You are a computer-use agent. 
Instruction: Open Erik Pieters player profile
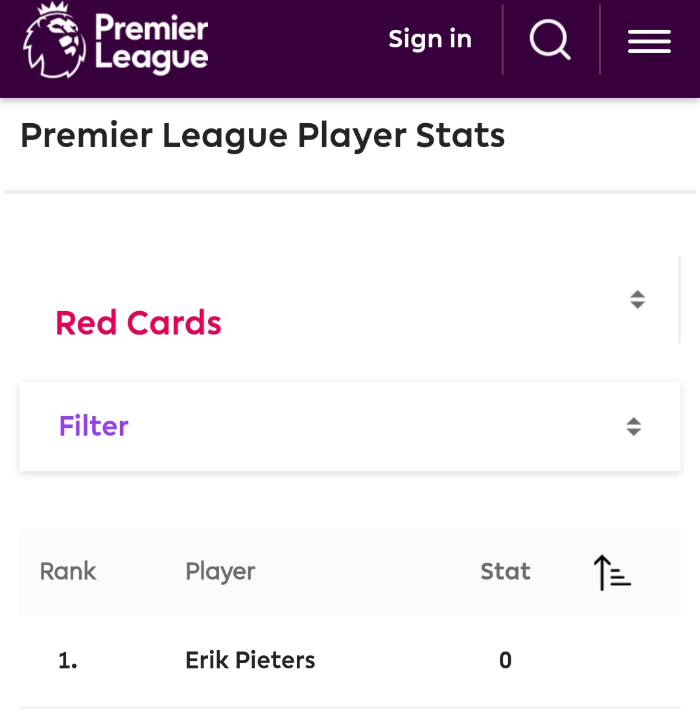coord(250,661)
